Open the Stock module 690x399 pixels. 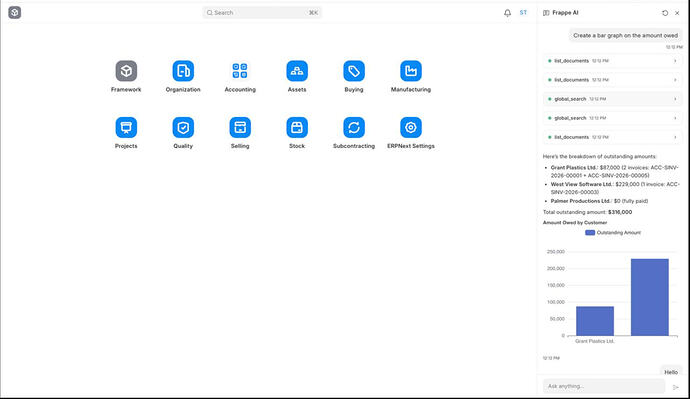point(297,128)
